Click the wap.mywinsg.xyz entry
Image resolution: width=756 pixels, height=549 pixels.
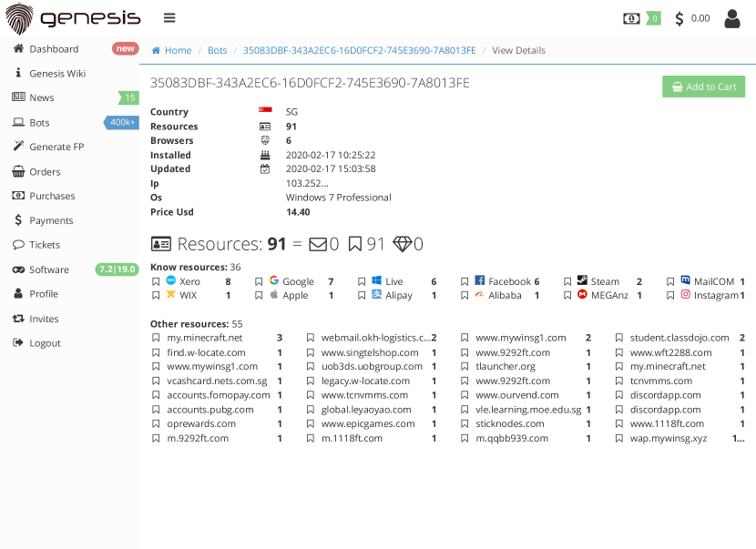pyautogui.click(x=669, y=438)
